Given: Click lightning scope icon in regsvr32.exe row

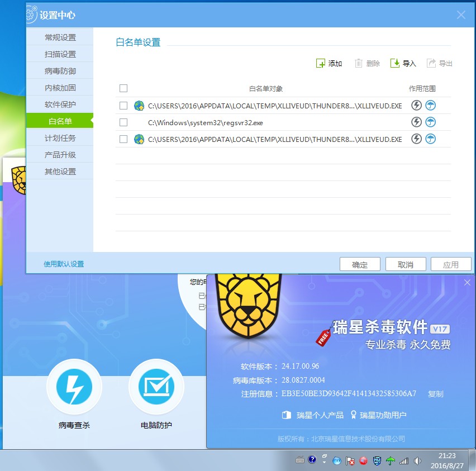Looking at the screenshot, I should [x=416, y=122].
